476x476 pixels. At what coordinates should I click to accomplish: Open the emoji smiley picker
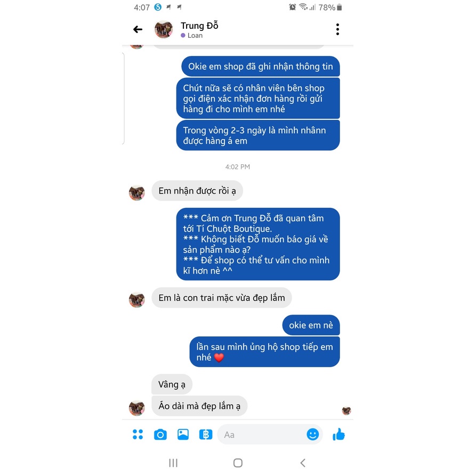tap(313, 434)
